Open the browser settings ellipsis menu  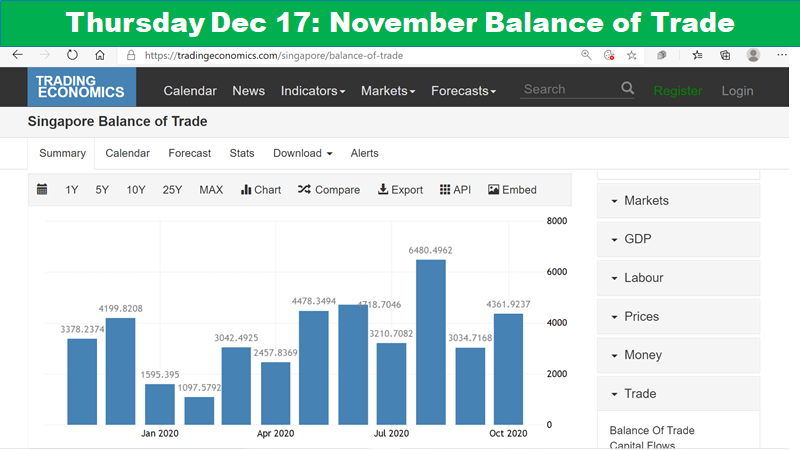click(782, 55)
